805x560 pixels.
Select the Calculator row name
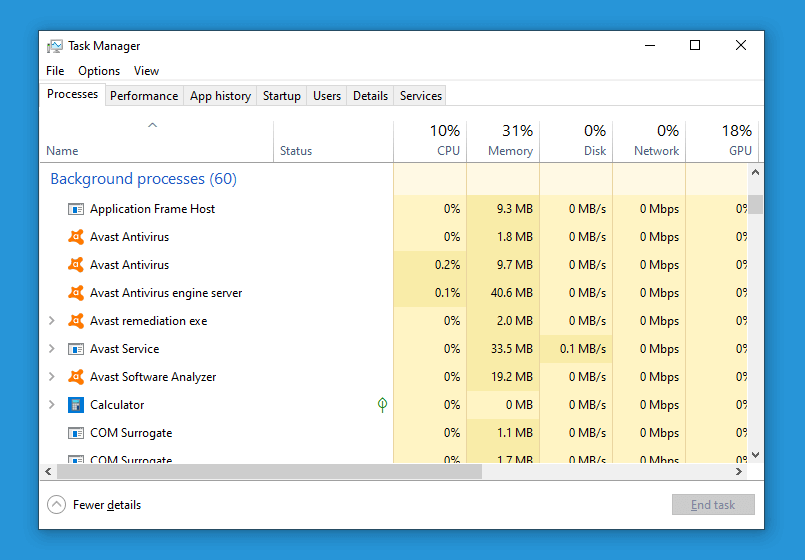[x=117, y=405]
